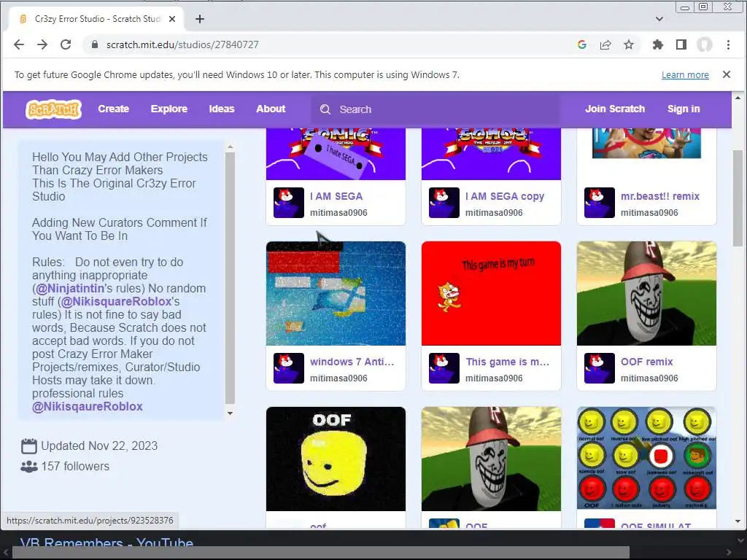This screenshot has height=560, width=747.
Task: Click mitimasa0906 under OOF remix
Action: point(649,378)
